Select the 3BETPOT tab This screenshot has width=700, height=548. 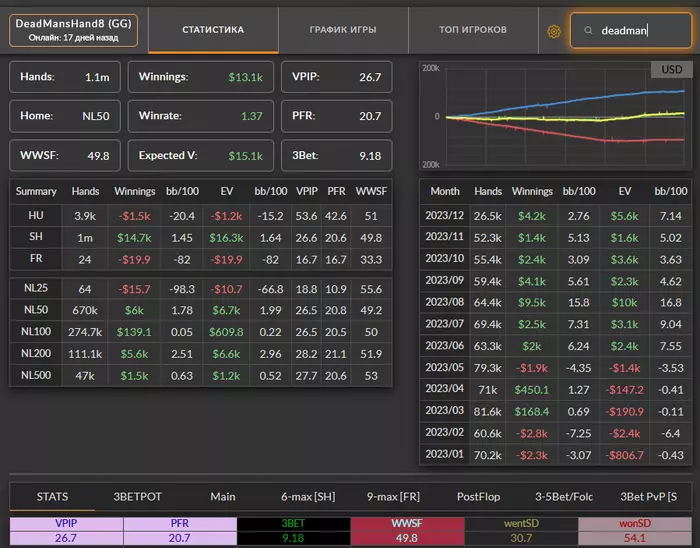coord(137,497)
